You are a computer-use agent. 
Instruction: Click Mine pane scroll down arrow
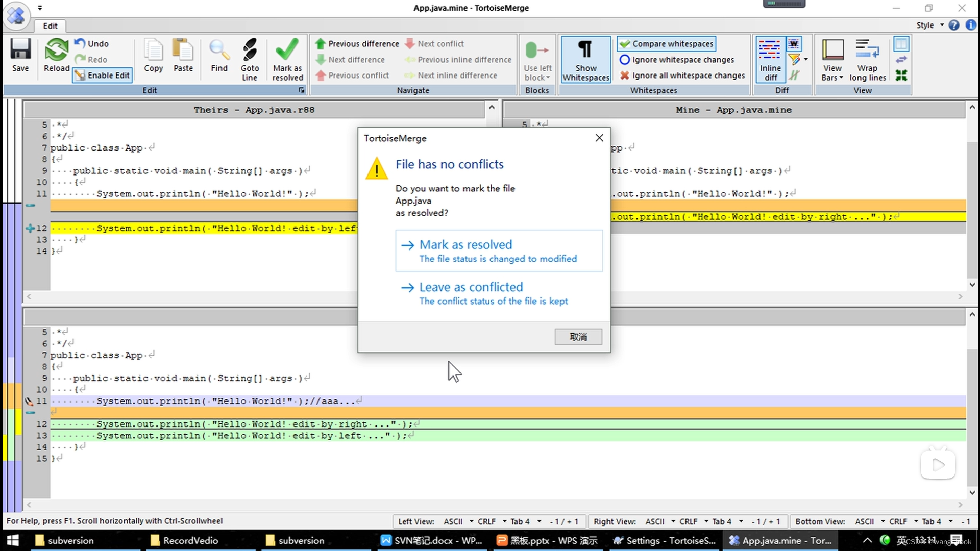coord(972,285)
